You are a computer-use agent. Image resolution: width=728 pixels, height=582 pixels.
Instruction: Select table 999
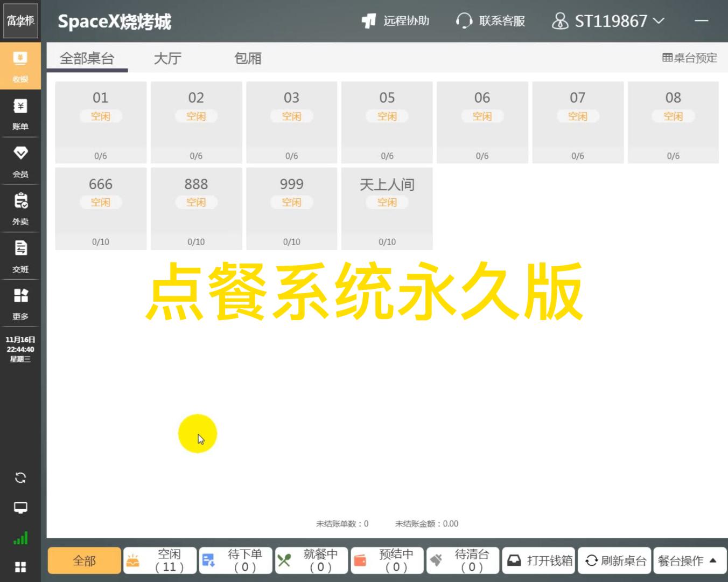[291, 209]
